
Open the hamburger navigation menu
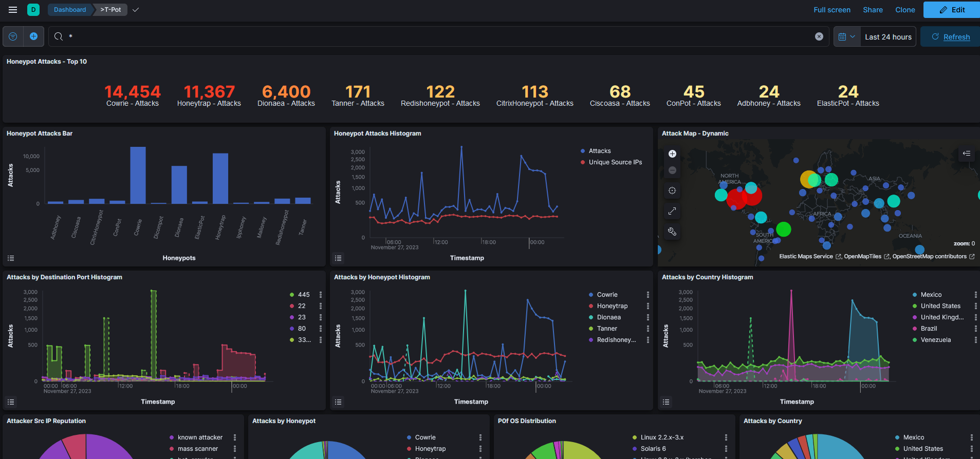click(13, 10)
